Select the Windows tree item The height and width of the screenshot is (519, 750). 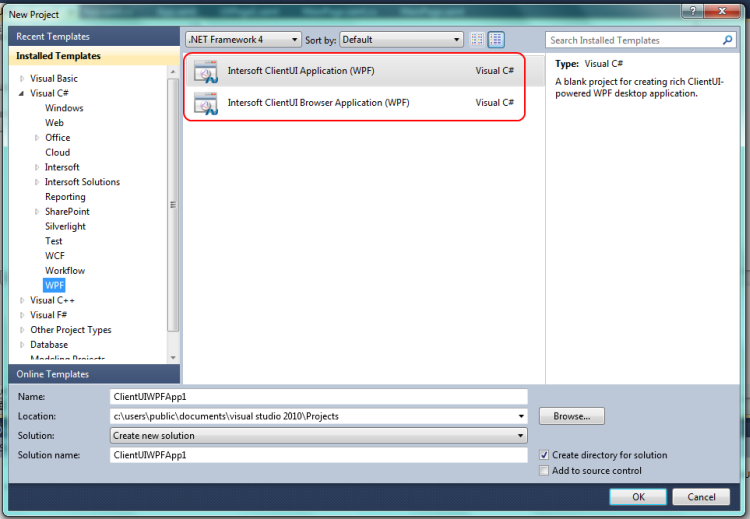click(64, 108)
